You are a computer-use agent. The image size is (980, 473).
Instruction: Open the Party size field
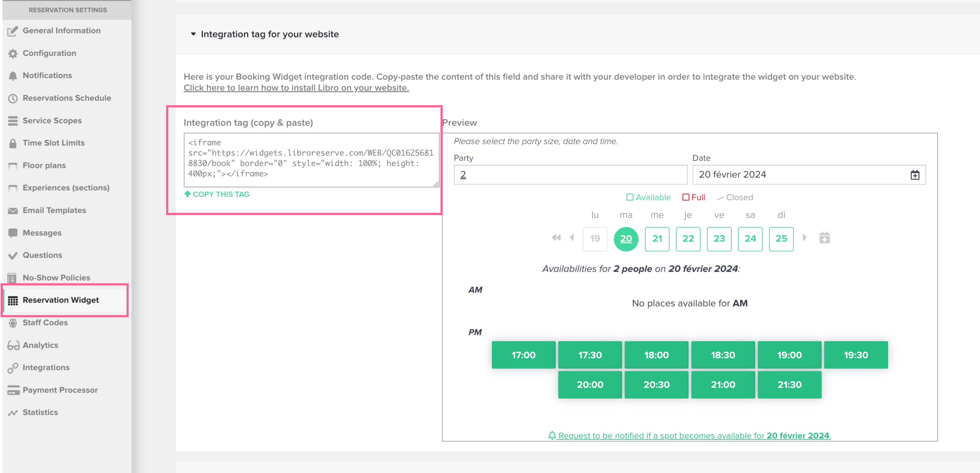click(570, 175)
